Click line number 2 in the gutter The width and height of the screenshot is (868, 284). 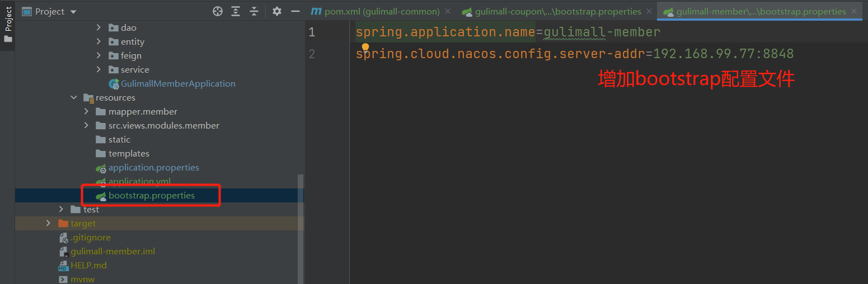tap(312, 54)
